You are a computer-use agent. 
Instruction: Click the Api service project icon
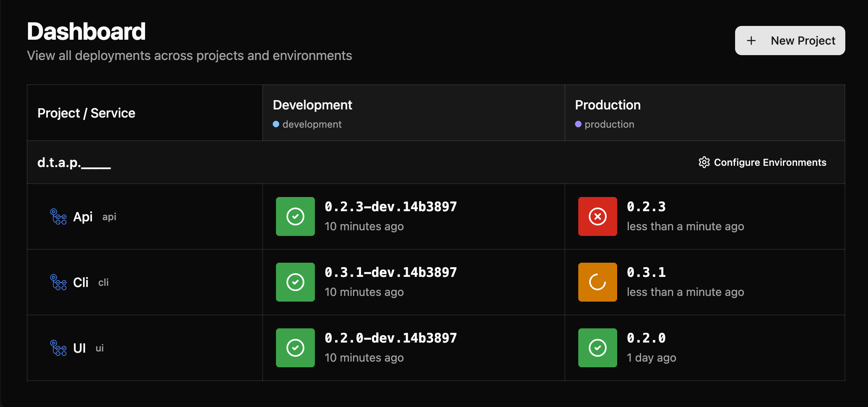coord(58,217)
